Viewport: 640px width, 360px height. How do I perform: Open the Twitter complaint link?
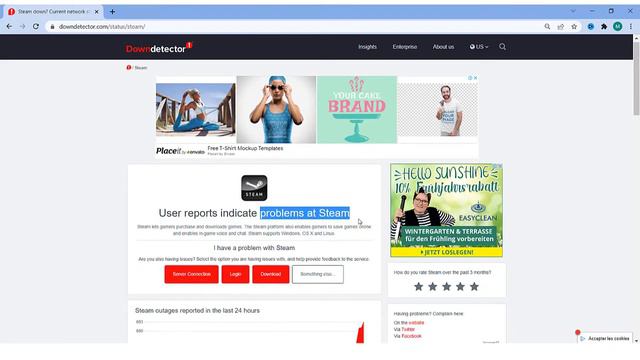click(408, 329)
